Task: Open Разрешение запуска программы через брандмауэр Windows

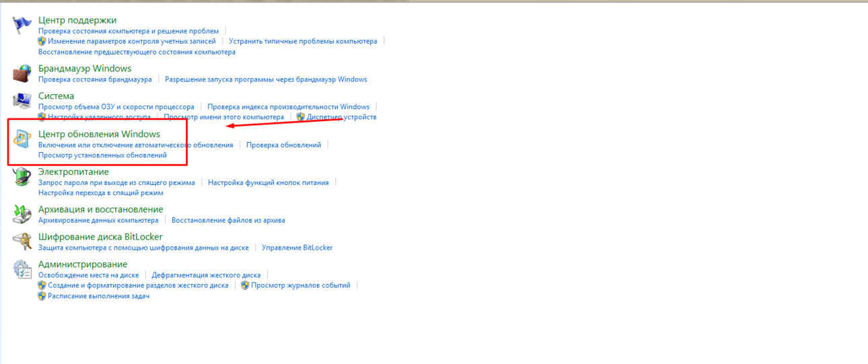Action: coord(266,79)
